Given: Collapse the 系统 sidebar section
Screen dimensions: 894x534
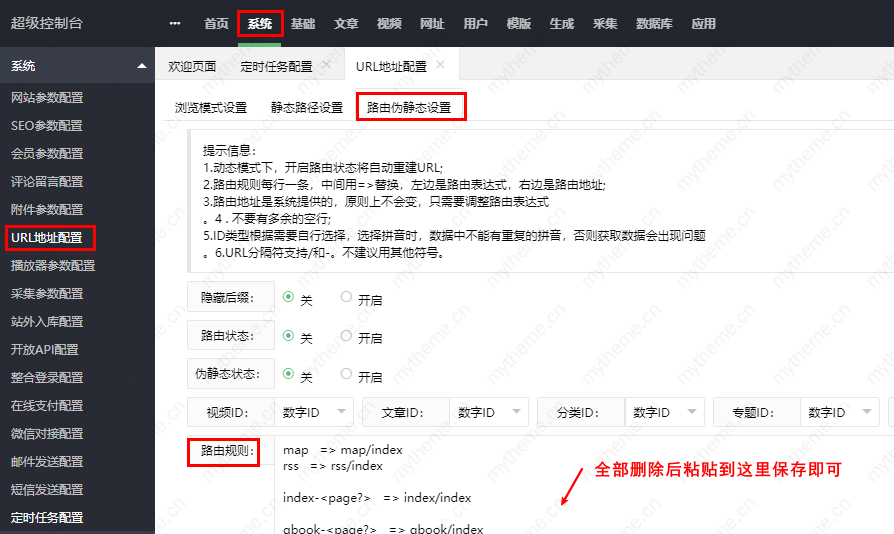Looking at the screenshot, I should [142, 66].
